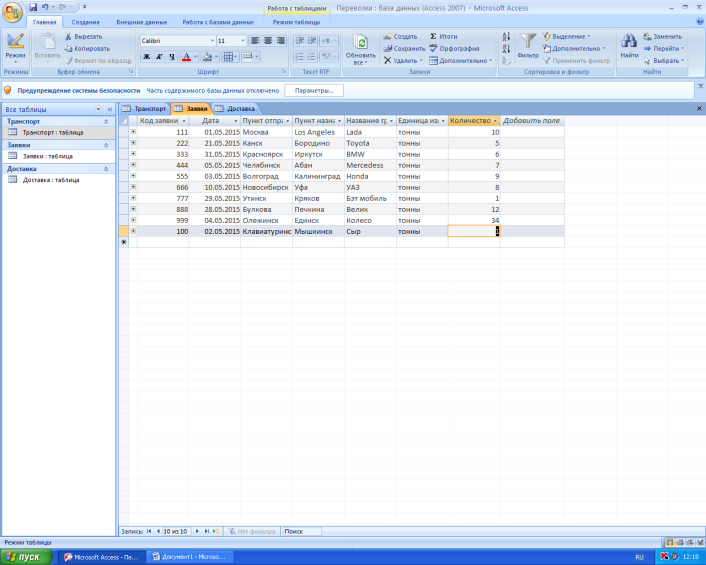Open Перейти go-to menu
Viewport: 706px width, 565px height.
pyautogui.click(x=664, y=49)
